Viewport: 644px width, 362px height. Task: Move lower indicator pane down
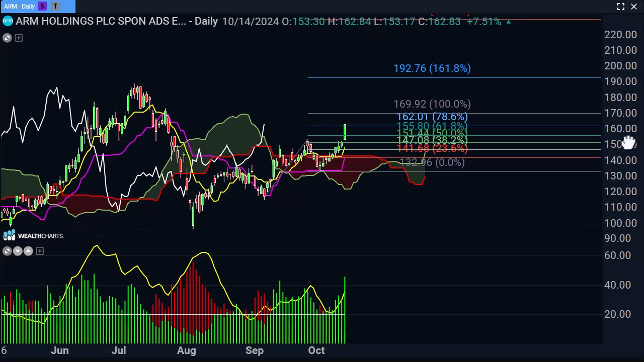pyautogui.click(x=18, y=251)
